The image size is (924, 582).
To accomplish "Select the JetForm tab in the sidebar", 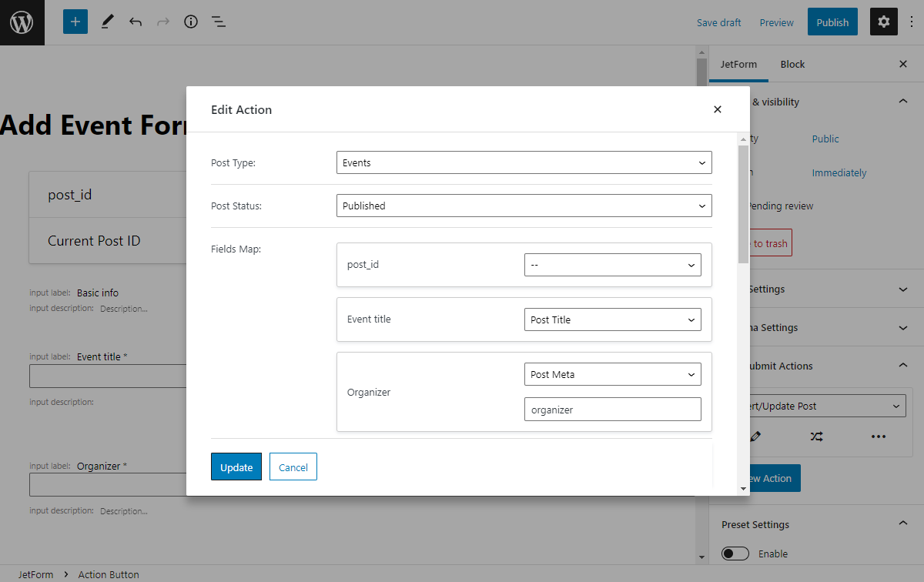I will point(738,64).
